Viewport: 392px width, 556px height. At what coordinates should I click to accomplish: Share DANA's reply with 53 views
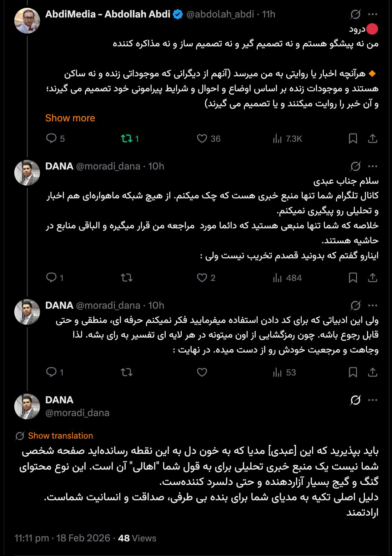tap(372, 373)
